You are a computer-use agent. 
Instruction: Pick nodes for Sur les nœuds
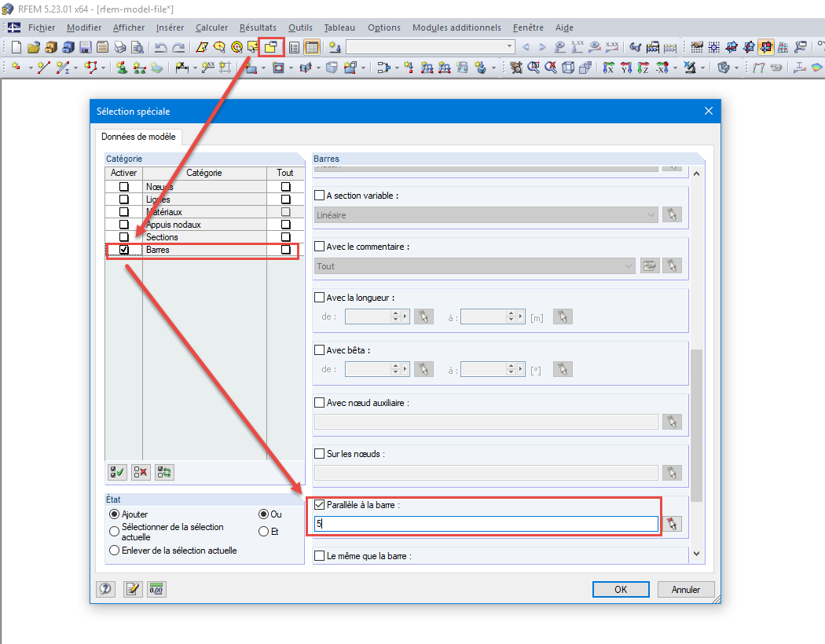pyautogui.click(x=672, y=473)
